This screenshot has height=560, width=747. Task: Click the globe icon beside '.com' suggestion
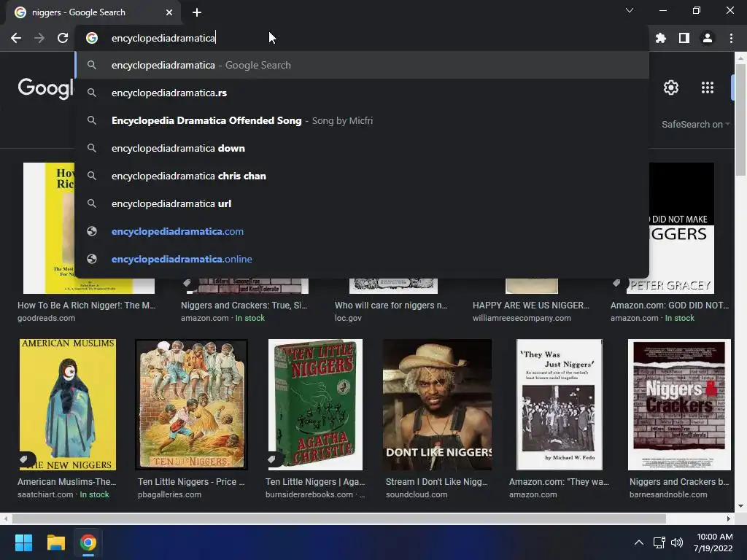coord(92,231)
